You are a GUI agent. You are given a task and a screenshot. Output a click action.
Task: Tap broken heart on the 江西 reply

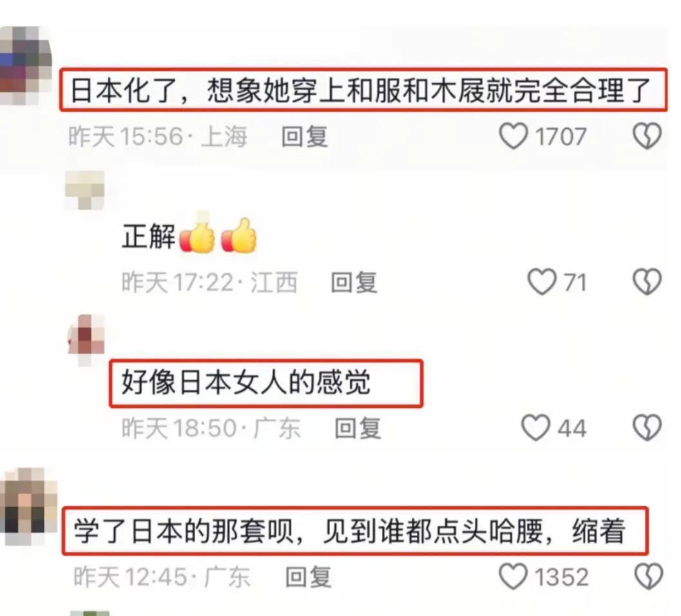pyautogui.click(x=647, y=282)
